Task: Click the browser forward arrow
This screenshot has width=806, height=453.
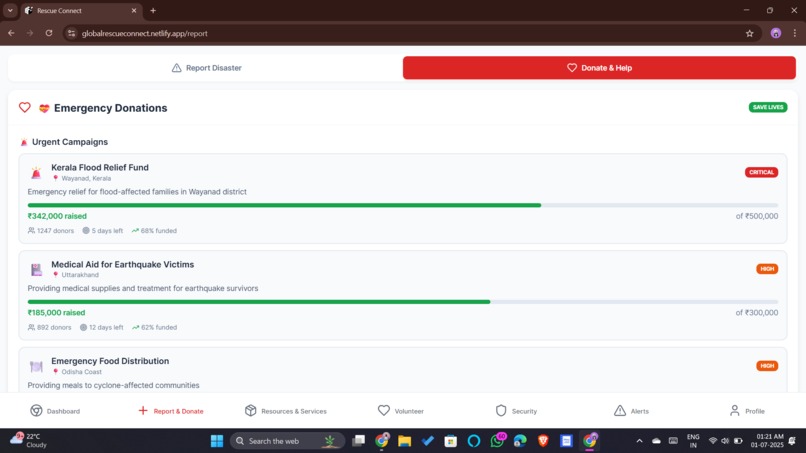Action: click(x=30, y=33)
